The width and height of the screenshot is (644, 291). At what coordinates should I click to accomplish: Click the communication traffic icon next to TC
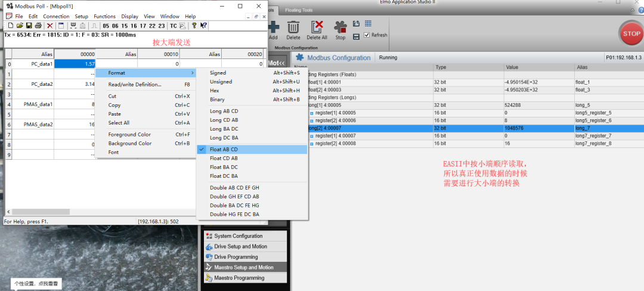point(182,26)
